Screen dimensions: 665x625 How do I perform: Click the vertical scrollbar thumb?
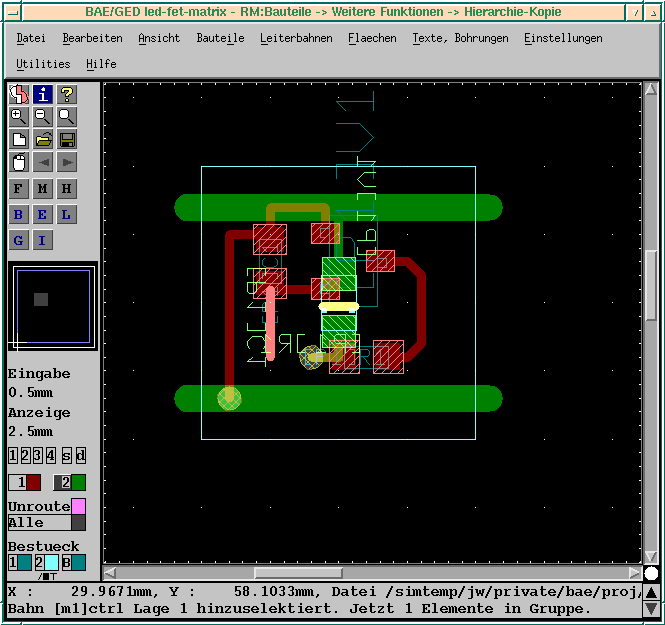(651, 285)
